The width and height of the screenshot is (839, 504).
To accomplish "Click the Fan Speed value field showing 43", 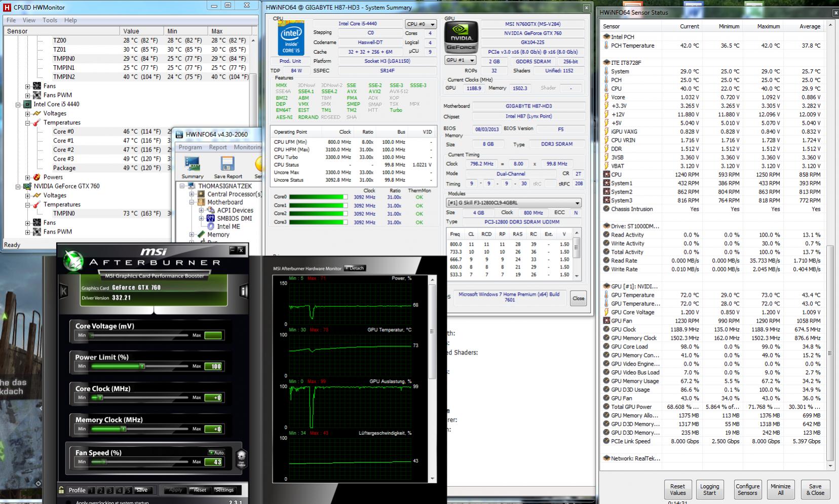I will (213, 461).
